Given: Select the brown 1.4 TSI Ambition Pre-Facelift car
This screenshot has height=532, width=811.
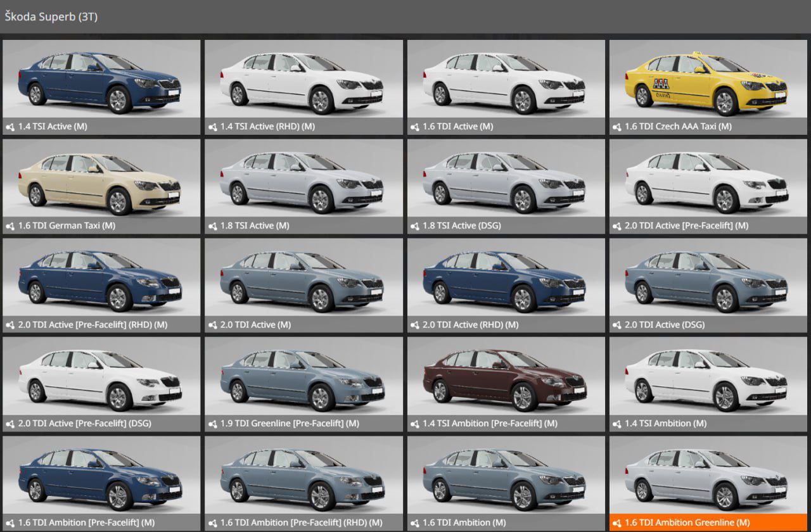Looking at the screenshot, I should click(x=506, y=377).
